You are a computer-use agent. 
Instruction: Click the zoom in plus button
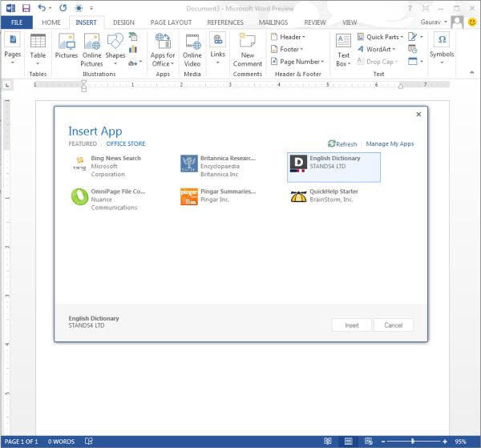(x=445, y=442)
